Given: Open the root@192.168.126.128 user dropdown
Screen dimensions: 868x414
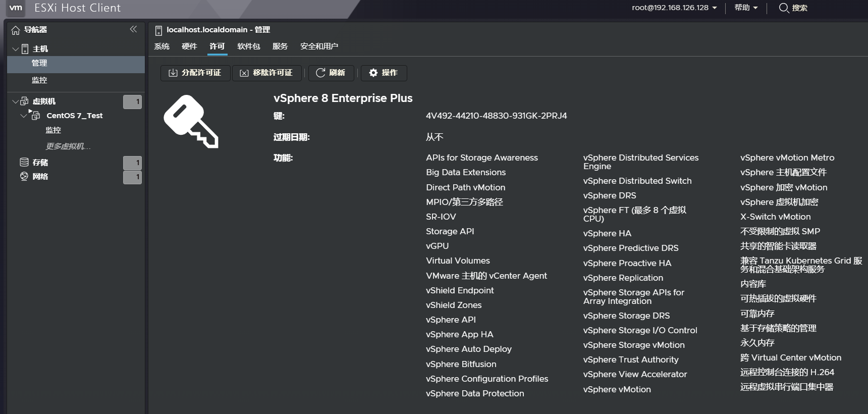Looking at the screenshot, I should (x=674, y=8).
